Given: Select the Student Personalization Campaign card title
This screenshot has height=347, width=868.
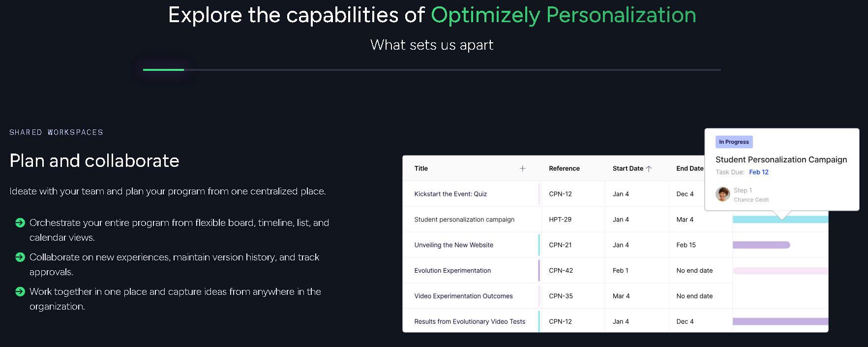Looking at the screenshot, I should (781, 159).
